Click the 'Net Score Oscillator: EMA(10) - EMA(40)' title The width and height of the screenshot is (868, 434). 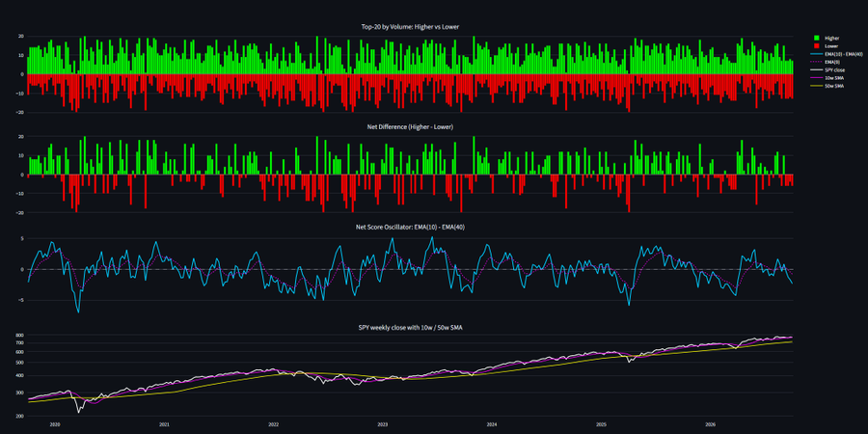tap(410, 227)
